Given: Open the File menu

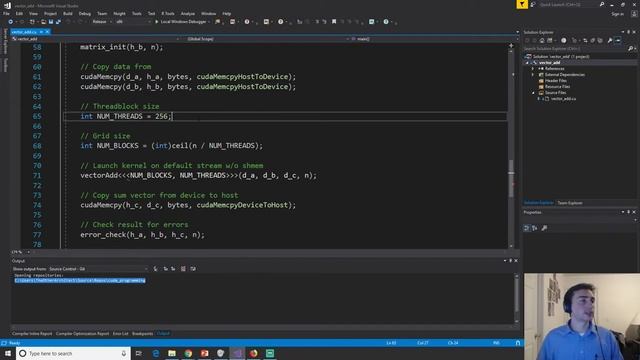Looking at the screenshot, I should (6, 13).
